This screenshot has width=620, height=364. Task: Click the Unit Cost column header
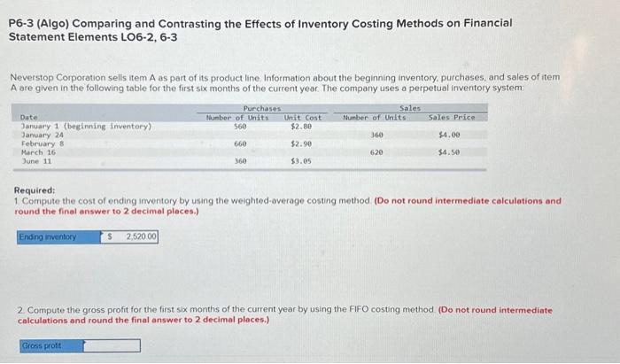[303, 118]
